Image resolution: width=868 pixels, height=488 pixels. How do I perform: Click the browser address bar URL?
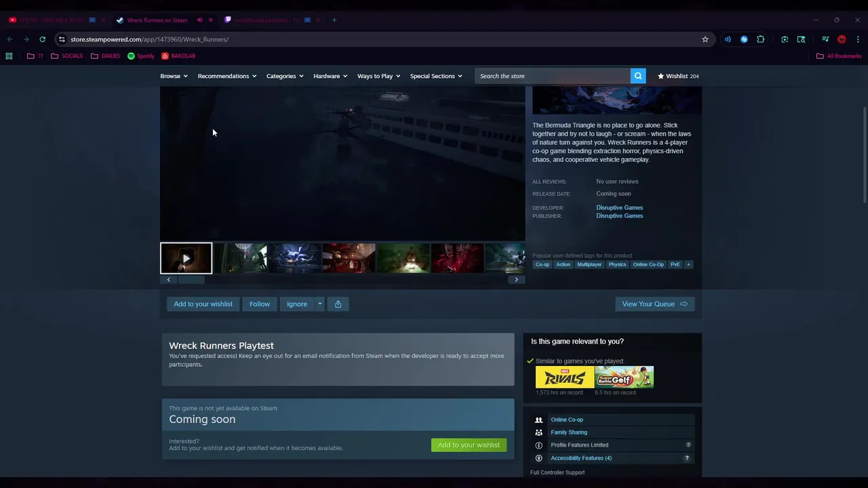pos(149,39)
